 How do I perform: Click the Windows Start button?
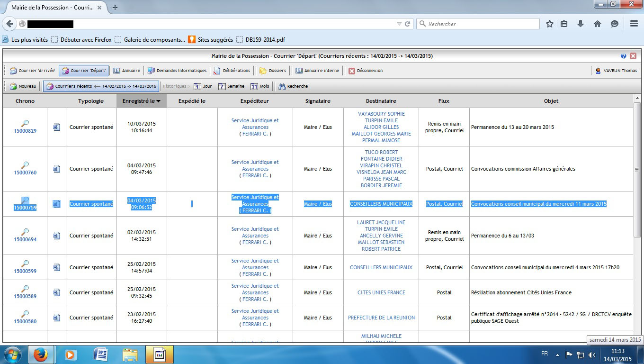click(x=12, y=355)
